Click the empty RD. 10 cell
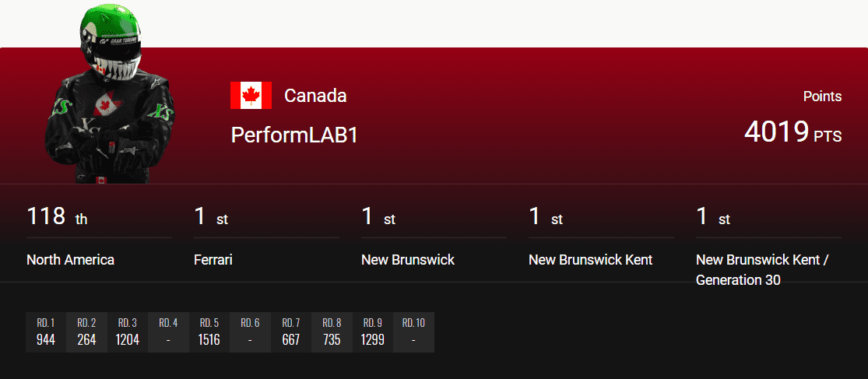Screen dimensions: 868x379 click(x=413, y=332)
